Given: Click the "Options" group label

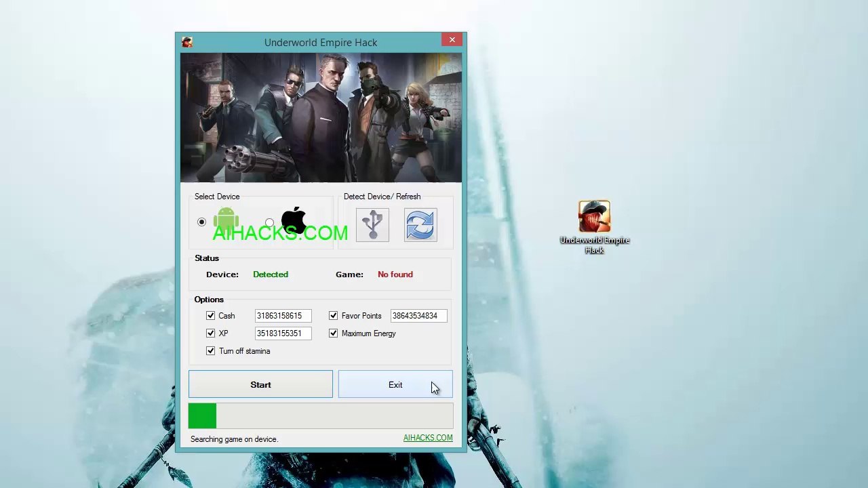Looking at the screenshot, I should pos(209,300).
